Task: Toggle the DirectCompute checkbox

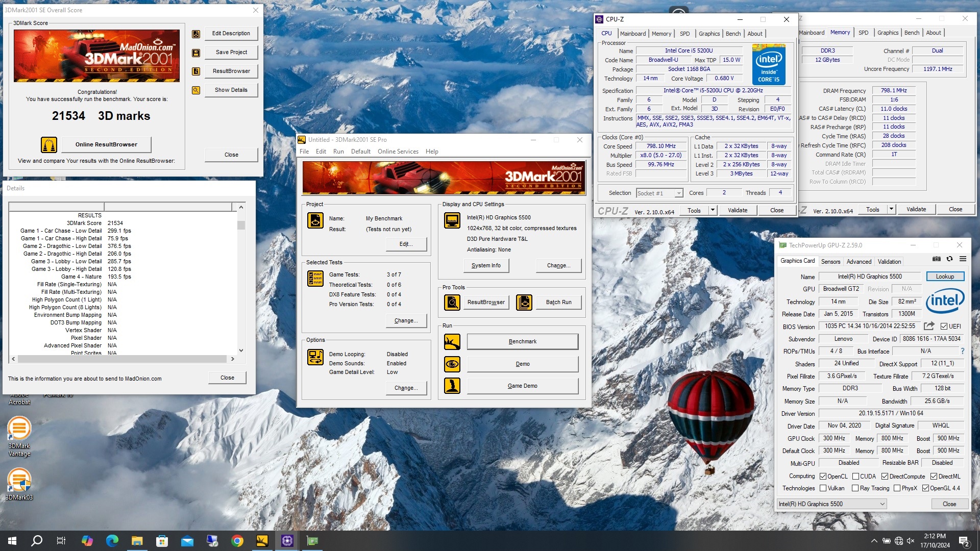Action: [x=885, y=477]
